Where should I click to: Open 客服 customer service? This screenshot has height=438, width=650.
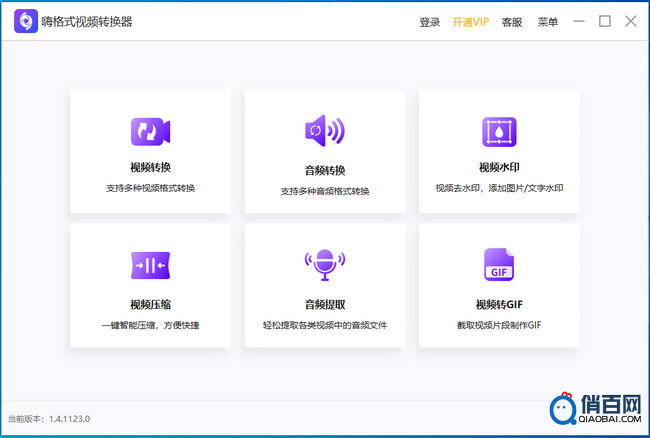pyautogui.click(x=512, y=22)
